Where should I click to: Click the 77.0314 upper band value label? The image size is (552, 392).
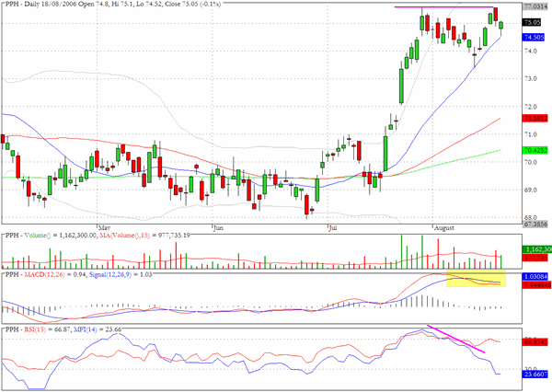[x=535, y=6]
